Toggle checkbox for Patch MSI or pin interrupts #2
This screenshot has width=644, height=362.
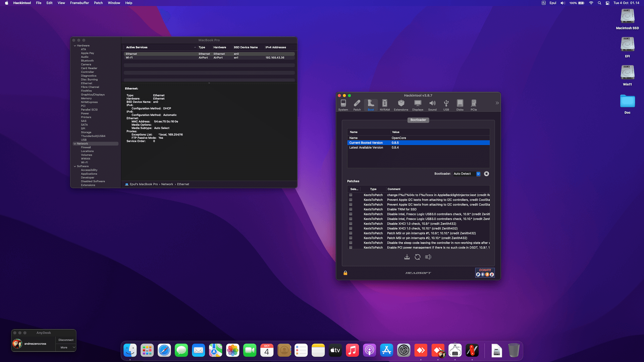[x=351, y=238]
